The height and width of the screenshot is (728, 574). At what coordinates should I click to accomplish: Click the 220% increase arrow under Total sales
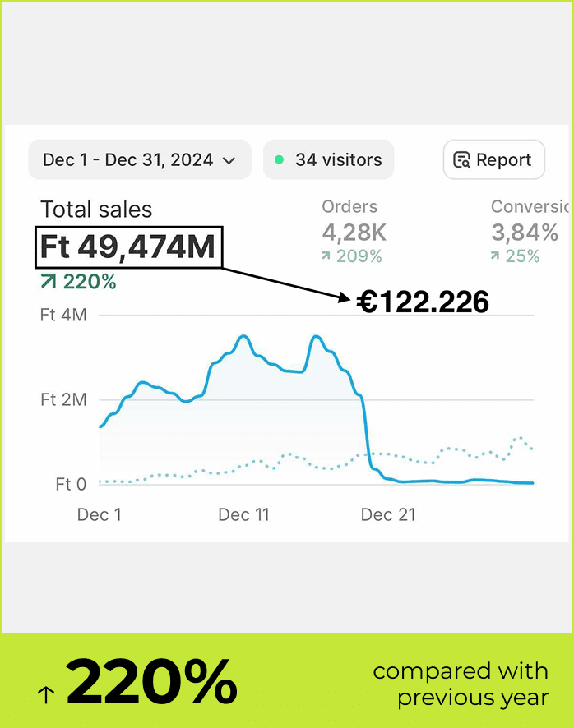48,283
